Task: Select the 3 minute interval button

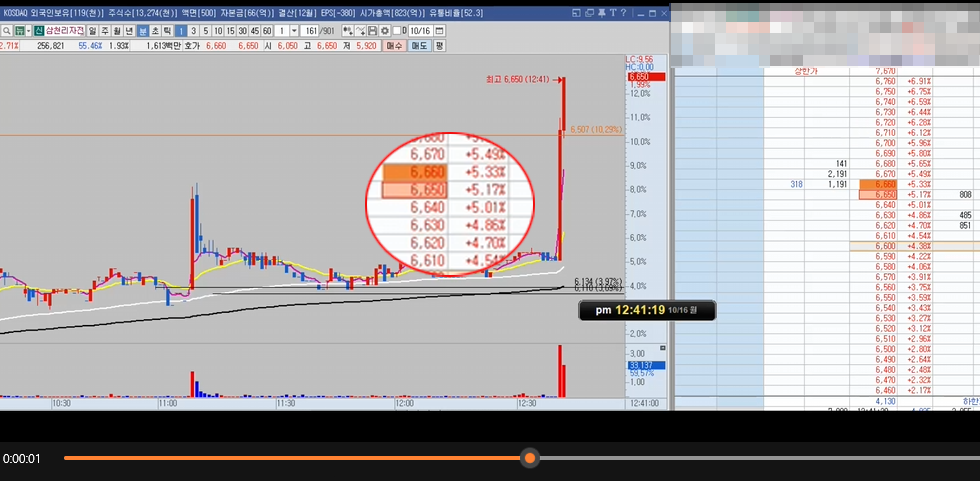Action: click(x=193, y=31)
